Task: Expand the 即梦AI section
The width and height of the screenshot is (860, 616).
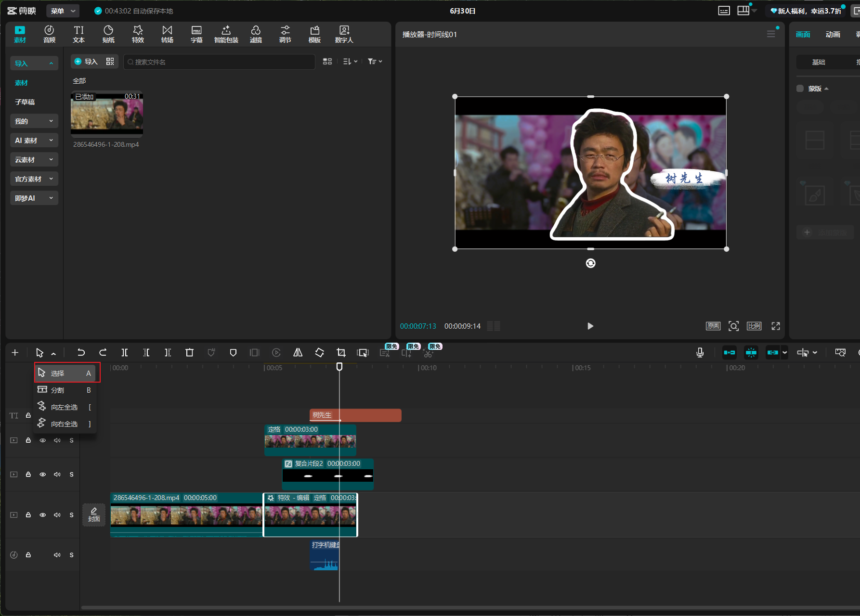Action: pos(34,198)
